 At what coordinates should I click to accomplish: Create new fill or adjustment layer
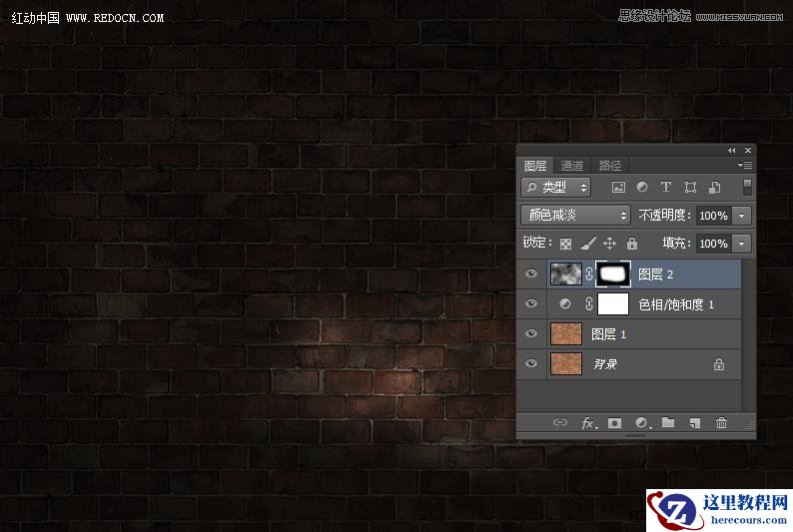coord(642,423)
